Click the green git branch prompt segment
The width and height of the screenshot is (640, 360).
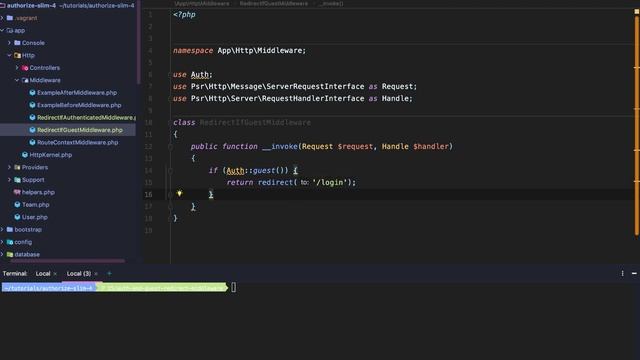(x=162, y=288)
